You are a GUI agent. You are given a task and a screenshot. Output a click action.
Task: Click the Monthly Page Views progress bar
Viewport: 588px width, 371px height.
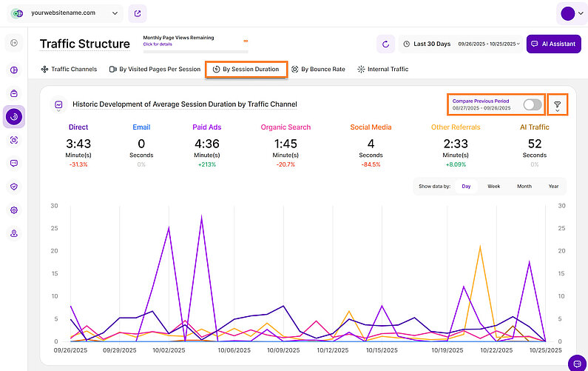(195, 50)
